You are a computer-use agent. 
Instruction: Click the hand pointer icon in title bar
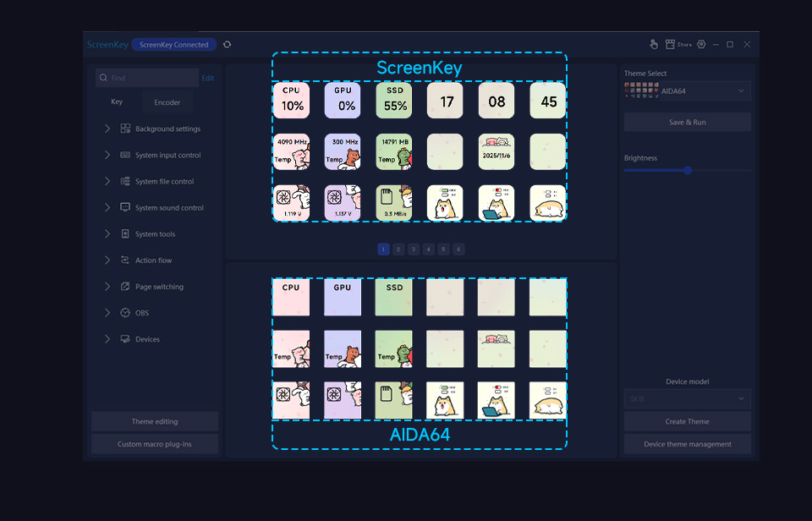point(653,44)
